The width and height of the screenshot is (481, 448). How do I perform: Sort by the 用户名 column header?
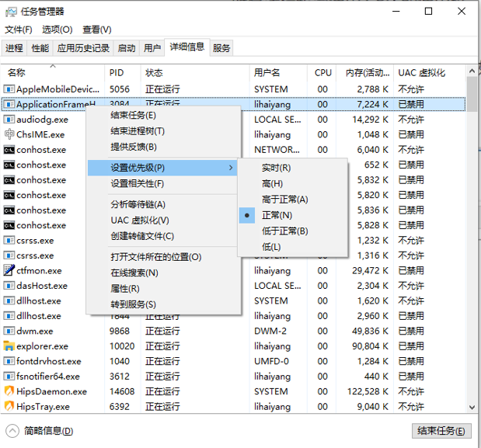tap(278, 73)
